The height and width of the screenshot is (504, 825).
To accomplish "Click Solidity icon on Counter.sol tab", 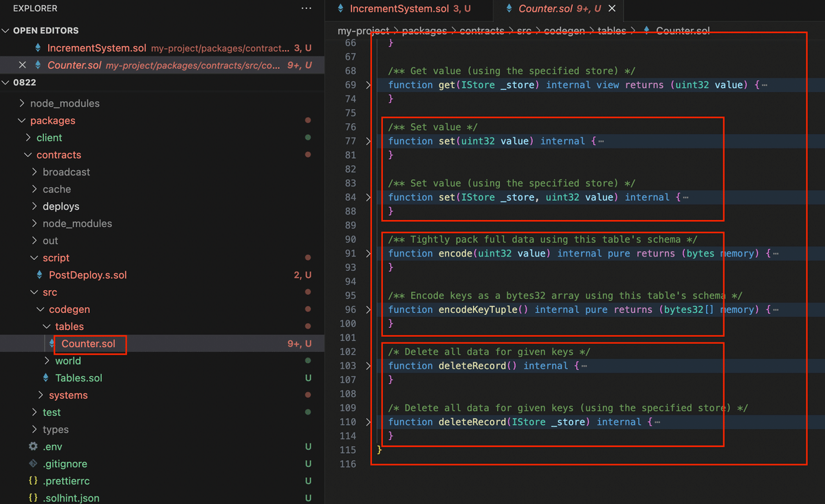I will [509, 9].
